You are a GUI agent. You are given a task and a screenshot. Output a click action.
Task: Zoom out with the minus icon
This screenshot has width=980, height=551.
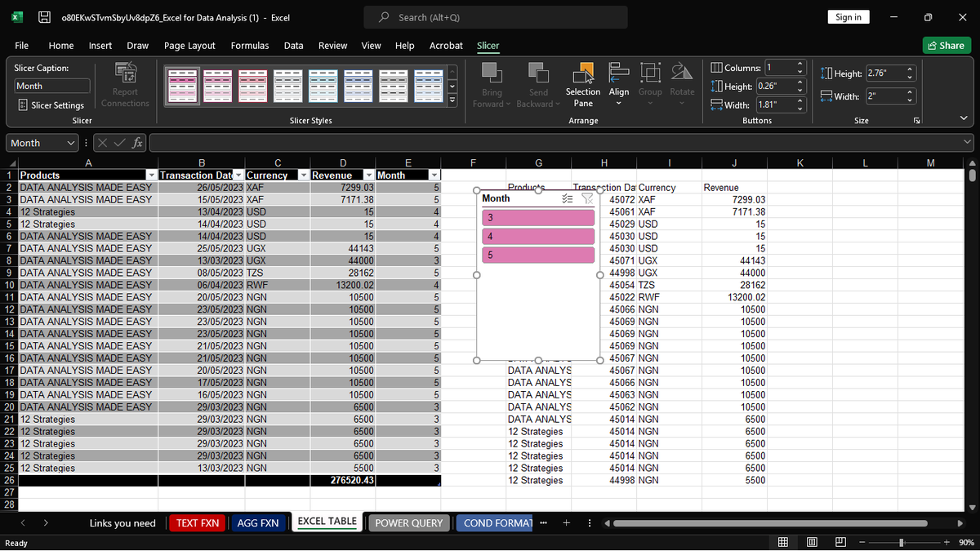tap(862, 543)
